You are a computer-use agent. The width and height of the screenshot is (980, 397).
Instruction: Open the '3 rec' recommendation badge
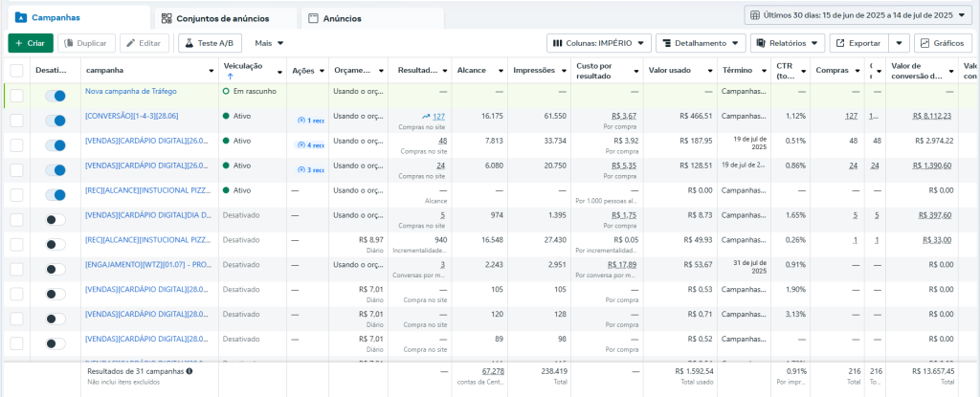coord(311,170)
